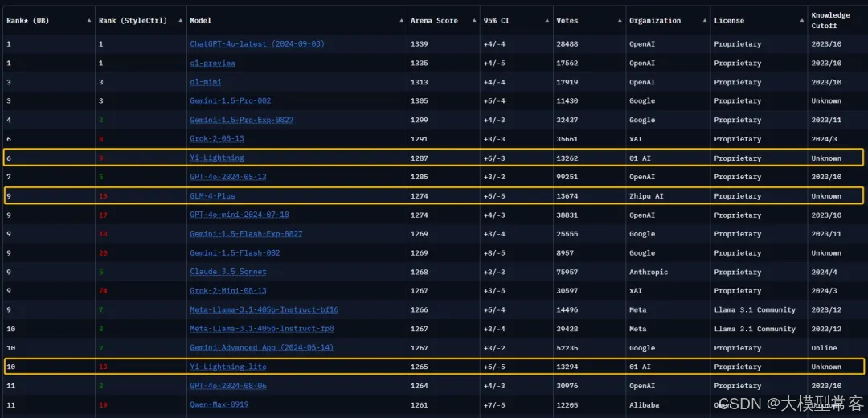
Task: Open the o1-preview model link
Action: [212, 64]
